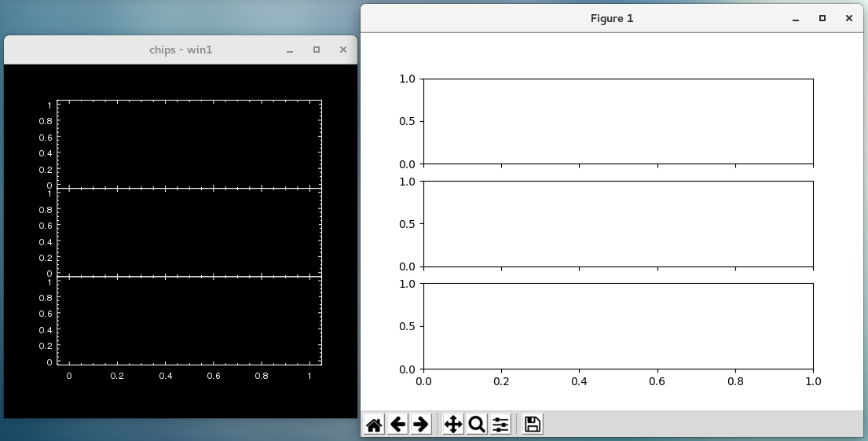
Task: Minimize the Figure 1 window
Action: pos(797,19)
